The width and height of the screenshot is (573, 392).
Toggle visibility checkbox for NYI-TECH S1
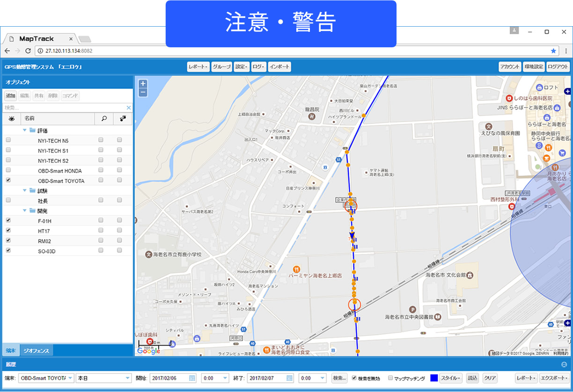point(8,150)
